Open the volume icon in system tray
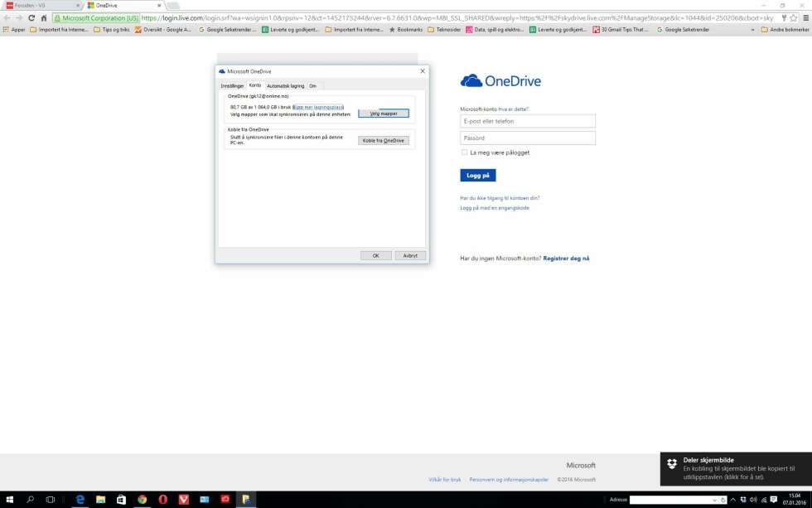This screenshot has height=508, width=812. coord(753,500)
